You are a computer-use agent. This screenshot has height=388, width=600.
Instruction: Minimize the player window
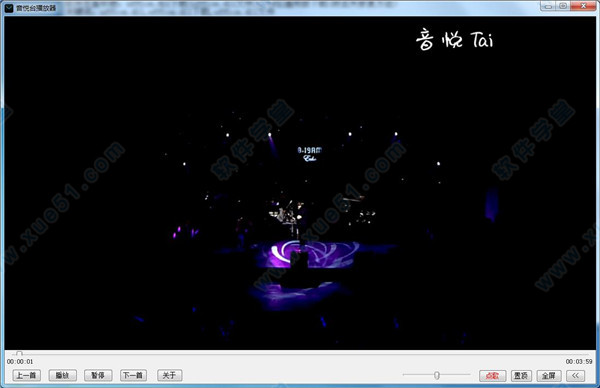pos(548,6)
